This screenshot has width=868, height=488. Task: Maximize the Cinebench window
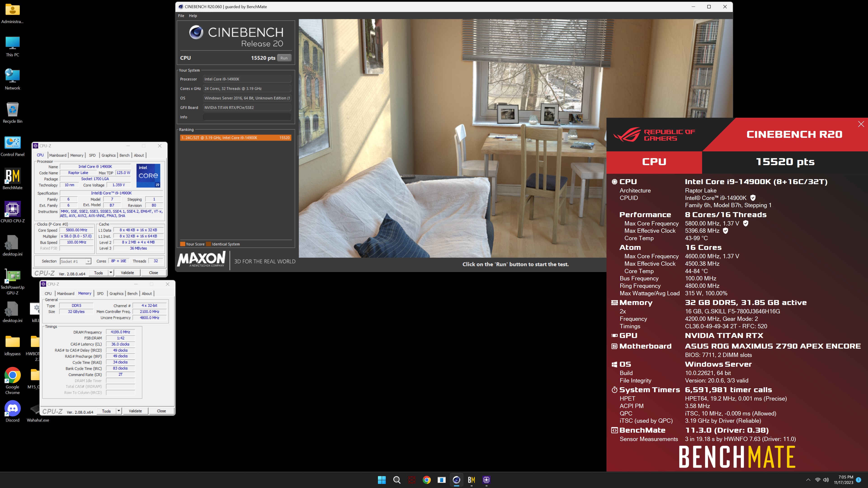(709, 7)
